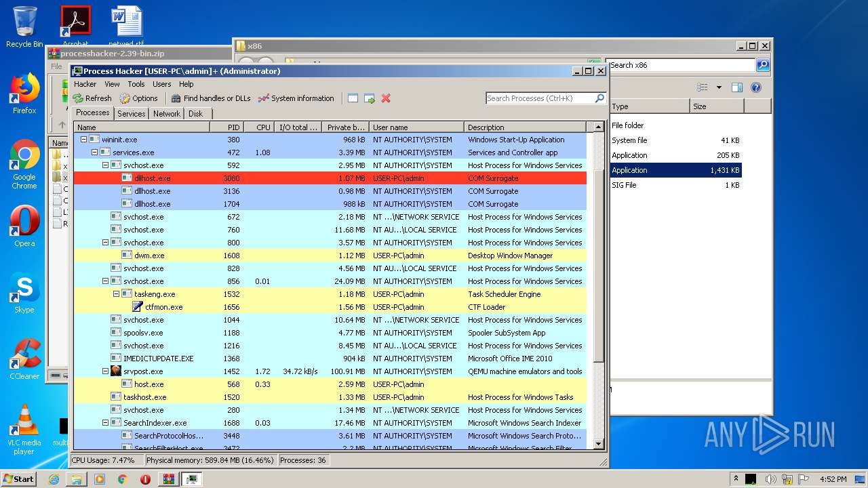The image size is (868, 488).
Task: Click the Physical memory status bar entry
Action: point(210,460)
